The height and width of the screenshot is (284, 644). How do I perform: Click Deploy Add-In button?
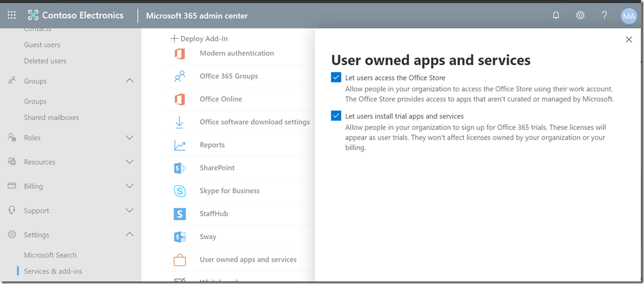pyautogui.click(x=199, y=39)
